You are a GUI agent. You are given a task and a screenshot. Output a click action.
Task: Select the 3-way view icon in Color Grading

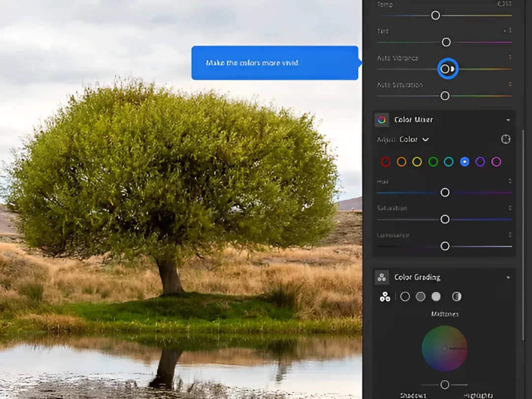[385, 296]
